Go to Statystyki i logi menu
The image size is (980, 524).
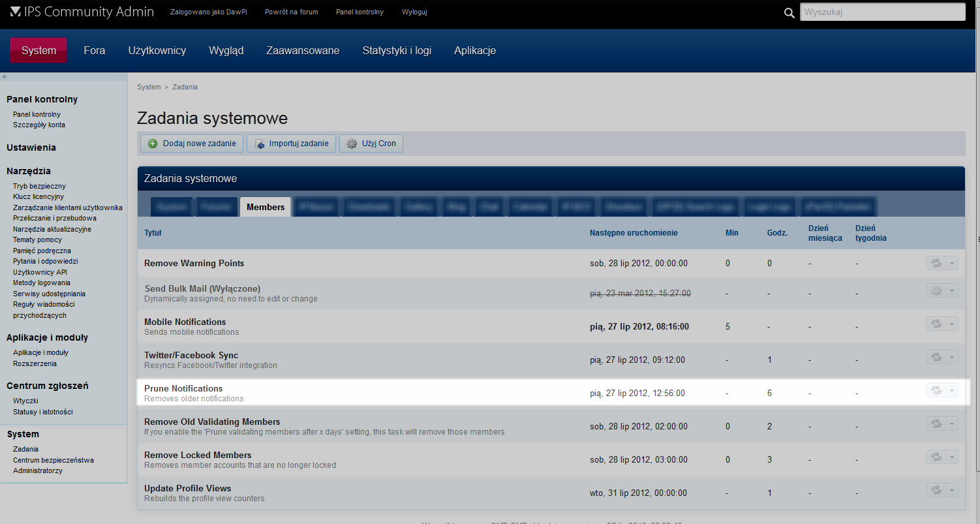click(x=397, y=50)
